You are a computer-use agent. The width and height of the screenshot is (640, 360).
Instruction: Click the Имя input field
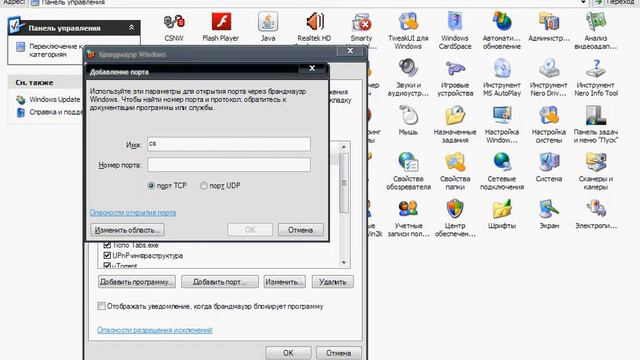point(229,144)
